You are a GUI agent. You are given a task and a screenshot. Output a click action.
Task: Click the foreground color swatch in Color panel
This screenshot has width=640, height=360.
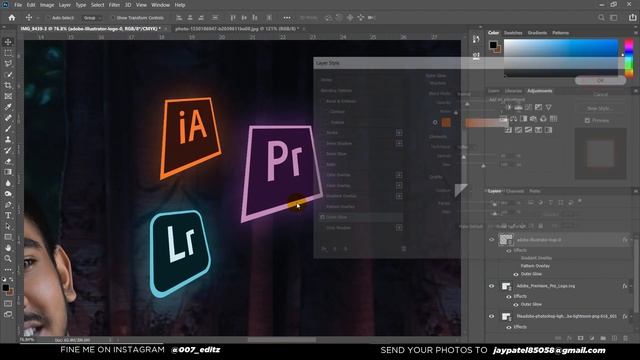click(493, 44)
